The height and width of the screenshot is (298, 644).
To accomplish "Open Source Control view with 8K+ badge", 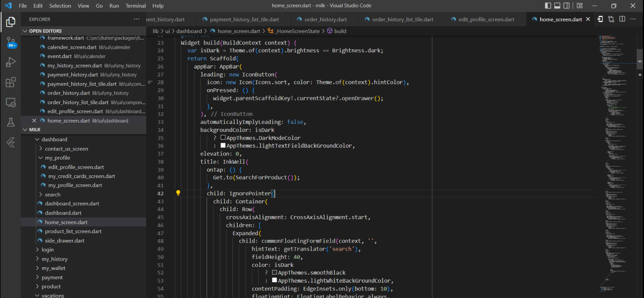I will tap(11, 42).
